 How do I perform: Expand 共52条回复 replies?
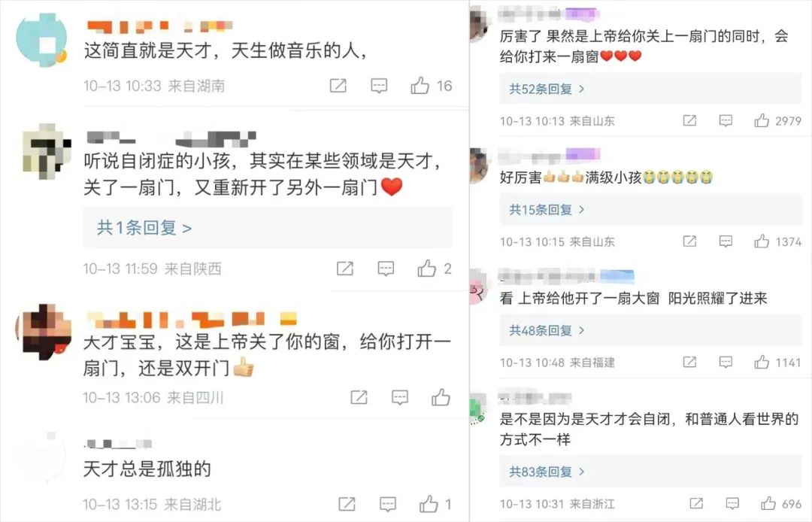click(x=547, y=89)
